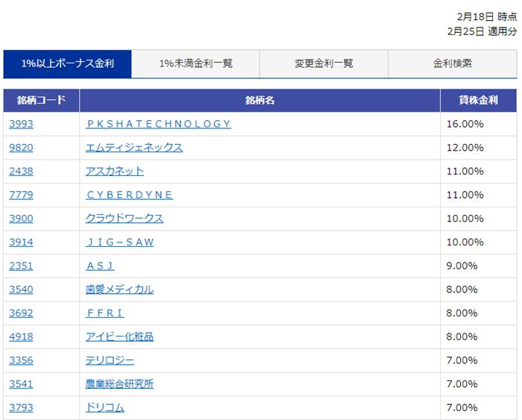This screenshot has width=522, height=420.
Task: Click the 11.00% rate in CYBERDYNE row
Action: [465, 195]
